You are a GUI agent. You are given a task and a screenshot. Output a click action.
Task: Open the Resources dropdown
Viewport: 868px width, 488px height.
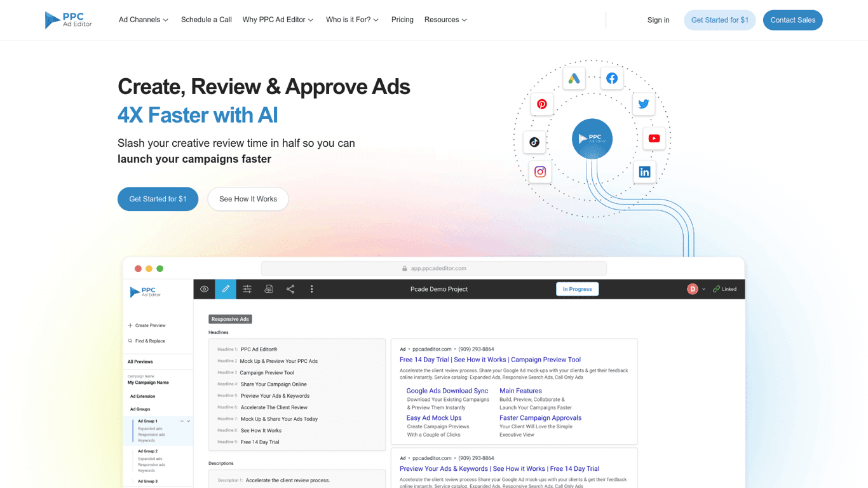(x=445, y=20)
